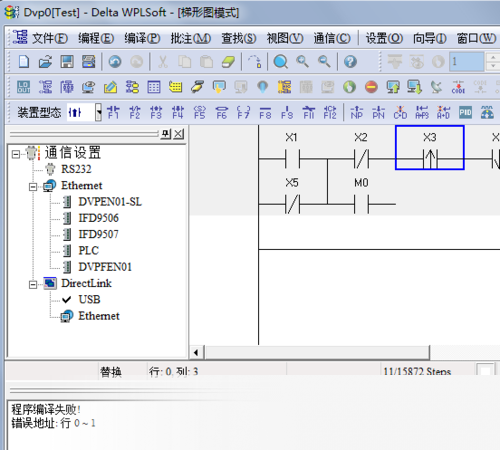Viewport: 500px width, 450px height.
Task: Click the print icon in the toolbar
Action: (89, 62)
